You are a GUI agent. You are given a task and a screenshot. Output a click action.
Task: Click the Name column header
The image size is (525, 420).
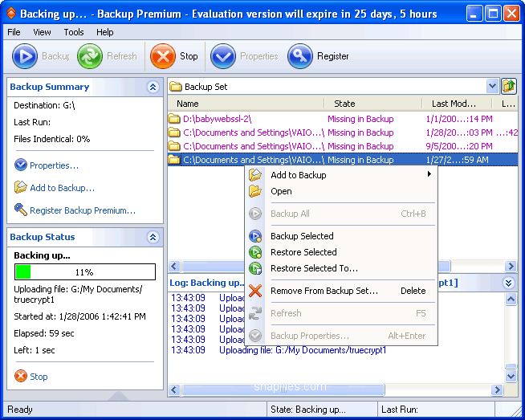coord(246,104)
